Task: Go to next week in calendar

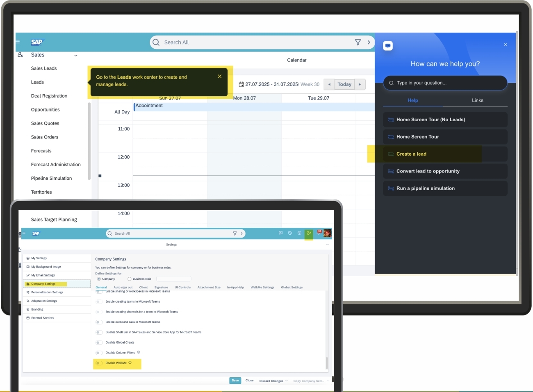Action: pos(360,84)
